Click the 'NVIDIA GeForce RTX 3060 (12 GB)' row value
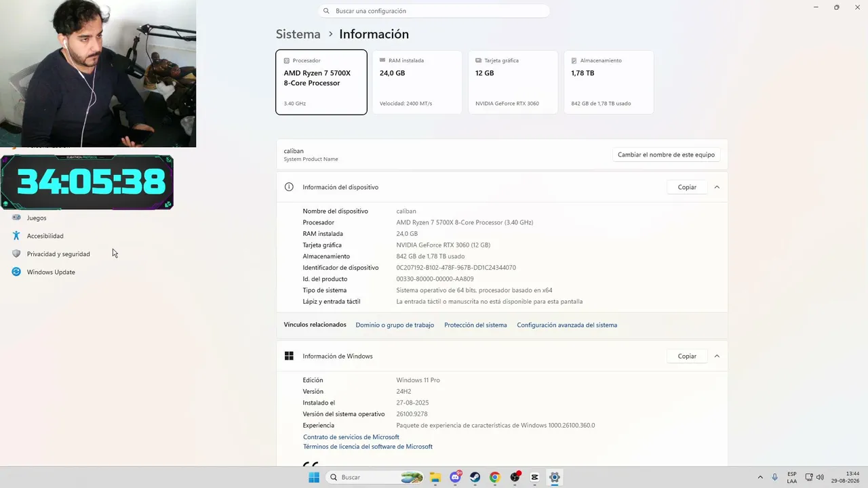Screen dimensions: 868x488 coord(443,245)
